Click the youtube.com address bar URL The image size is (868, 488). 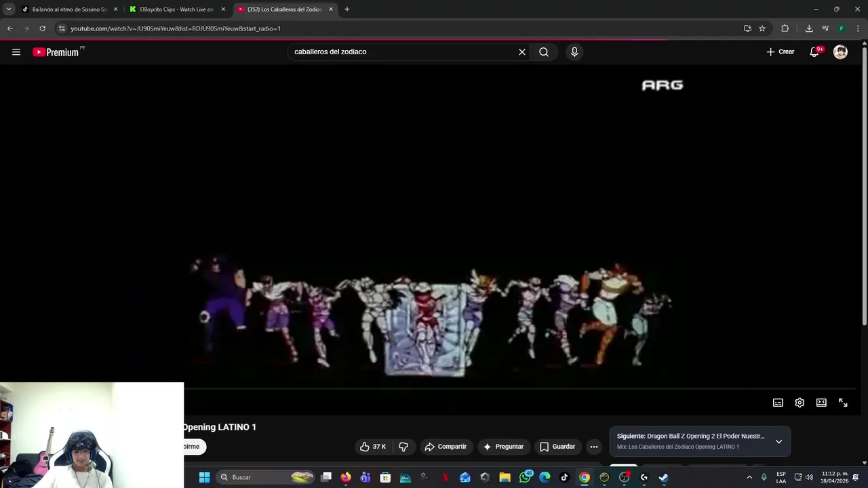click(x=175, y=28)
